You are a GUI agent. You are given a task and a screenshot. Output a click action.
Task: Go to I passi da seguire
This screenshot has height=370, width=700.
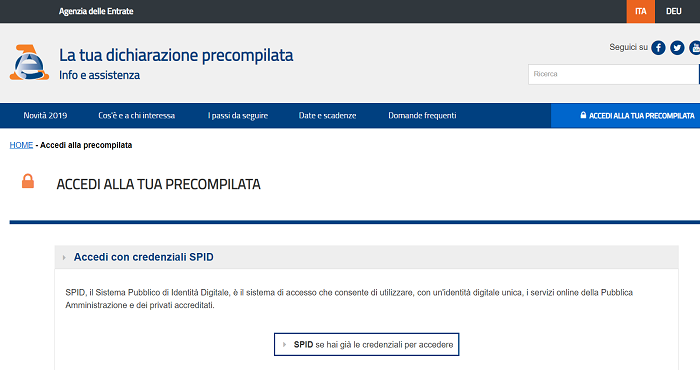click(238, 116)
